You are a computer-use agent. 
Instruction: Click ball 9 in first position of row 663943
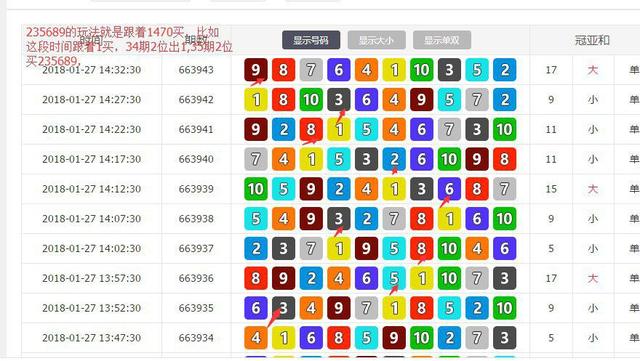point(256,70)
